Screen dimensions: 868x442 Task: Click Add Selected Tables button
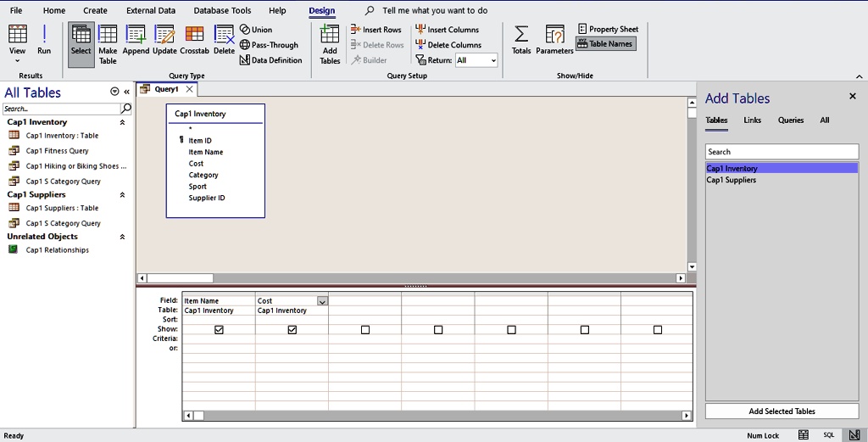(x=782, y=411)
